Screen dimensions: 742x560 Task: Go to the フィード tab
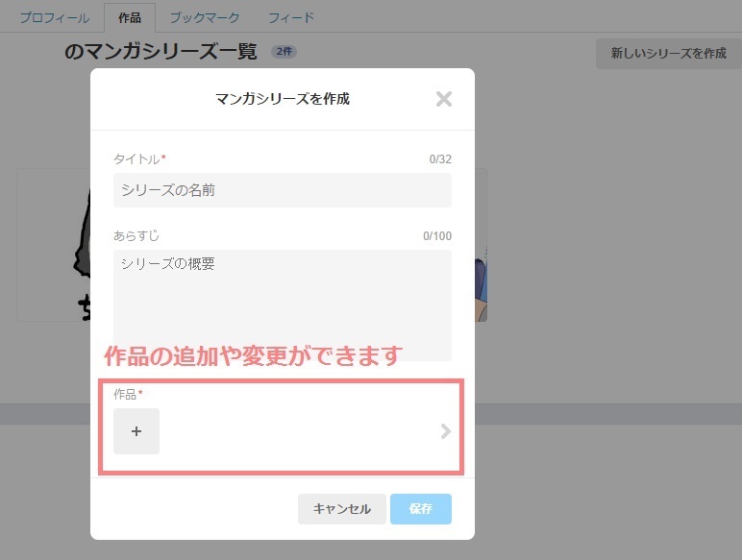[x=291, y=17]
